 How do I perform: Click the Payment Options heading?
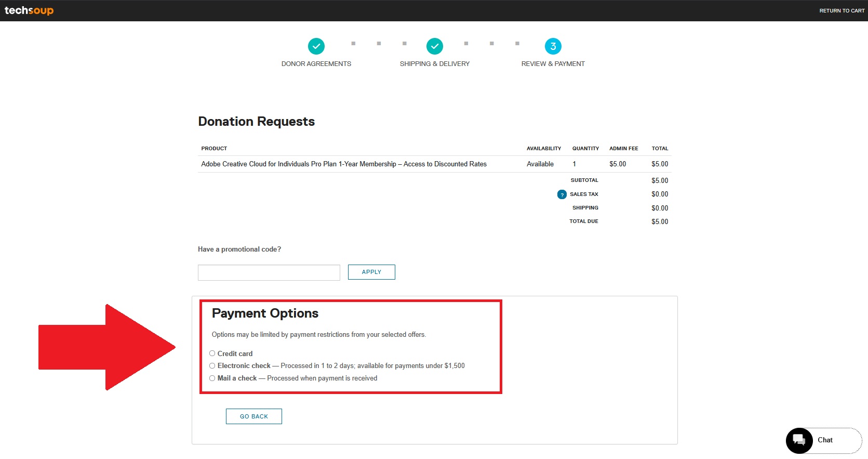(x=265, y=313)
